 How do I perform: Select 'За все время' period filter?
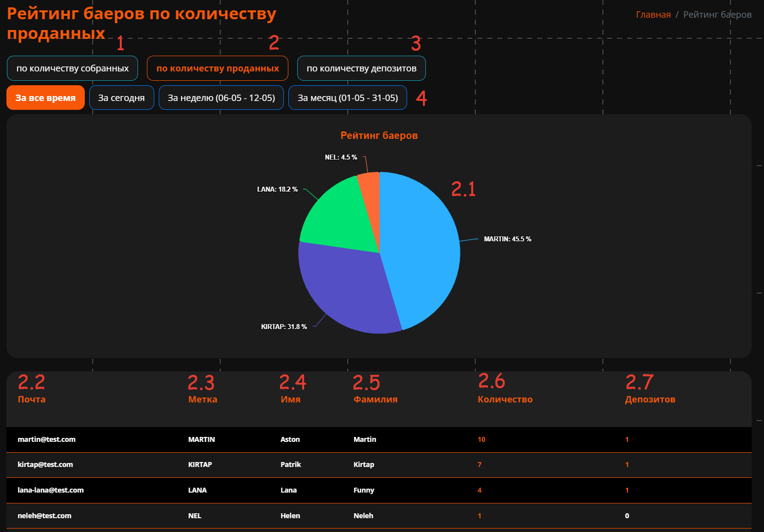click(x=45, y=98)
